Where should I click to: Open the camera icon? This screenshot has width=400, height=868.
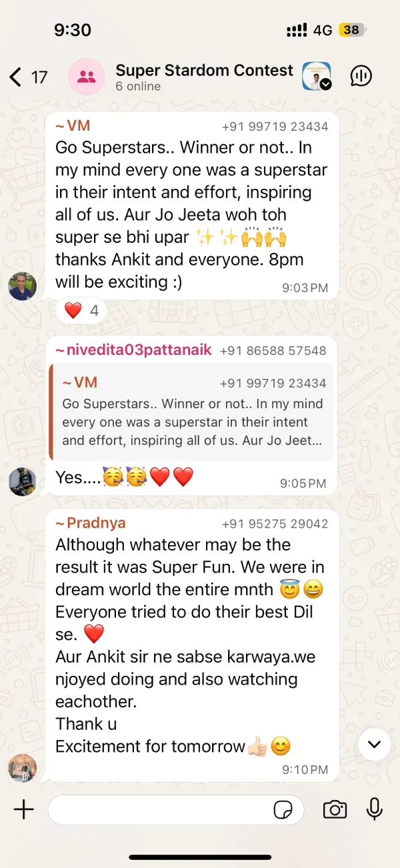(335, 810)
